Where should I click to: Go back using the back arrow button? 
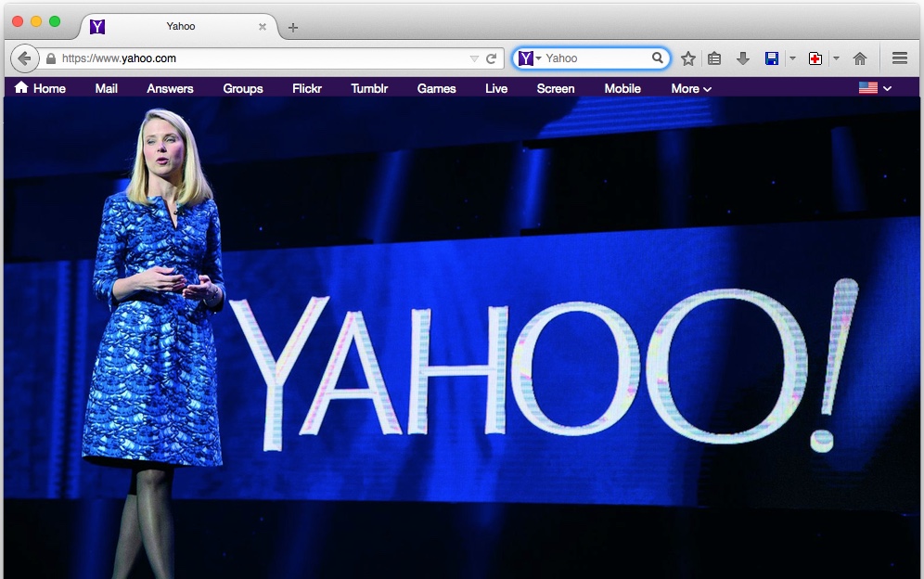[x=24, y=58]
